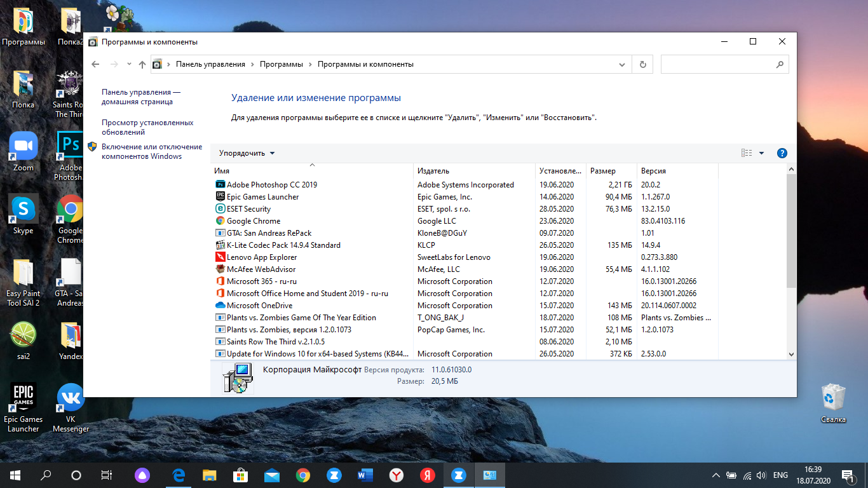Open recent locations dropdown near navigation arrows
868x488 pixels.
129,64
